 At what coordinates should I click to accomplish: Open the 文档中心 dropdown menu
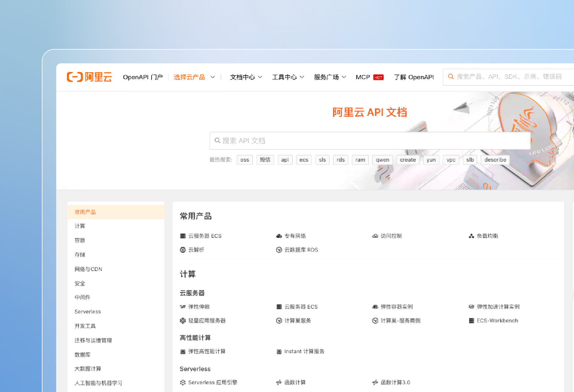click(x=246, y=77)
